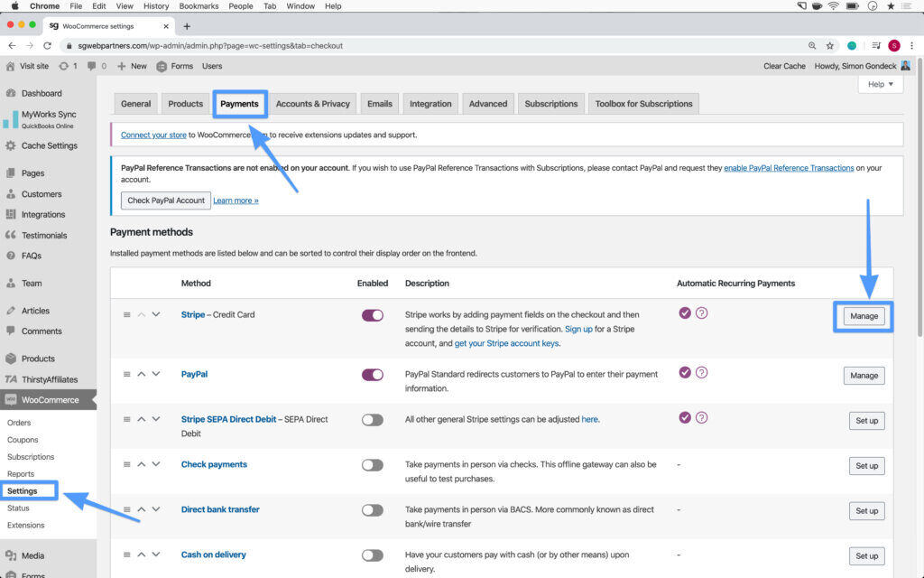924x578 pixels.
Task: Open the Bookmarks menu in Chrome menu bar
Action: (x=198, y=6)
